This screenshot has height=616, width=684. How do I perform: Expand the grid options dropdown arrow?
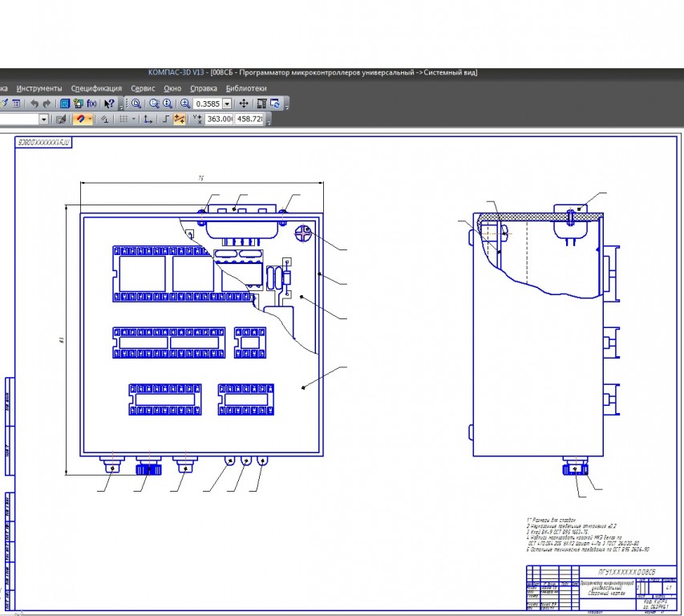coord(133,119)
